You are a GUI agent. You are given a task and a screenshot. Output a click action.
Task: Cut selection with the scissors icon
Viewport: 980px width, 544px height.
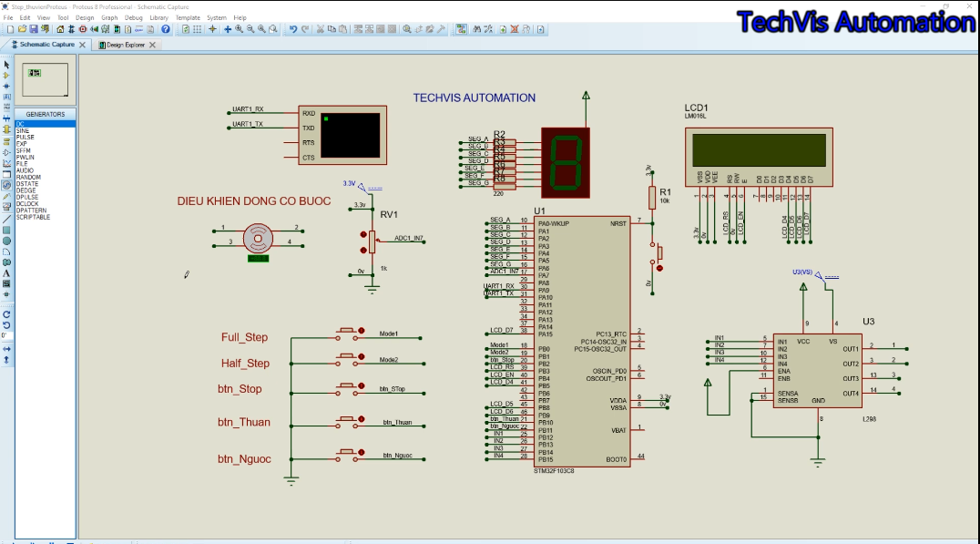(x=320, y=29)
